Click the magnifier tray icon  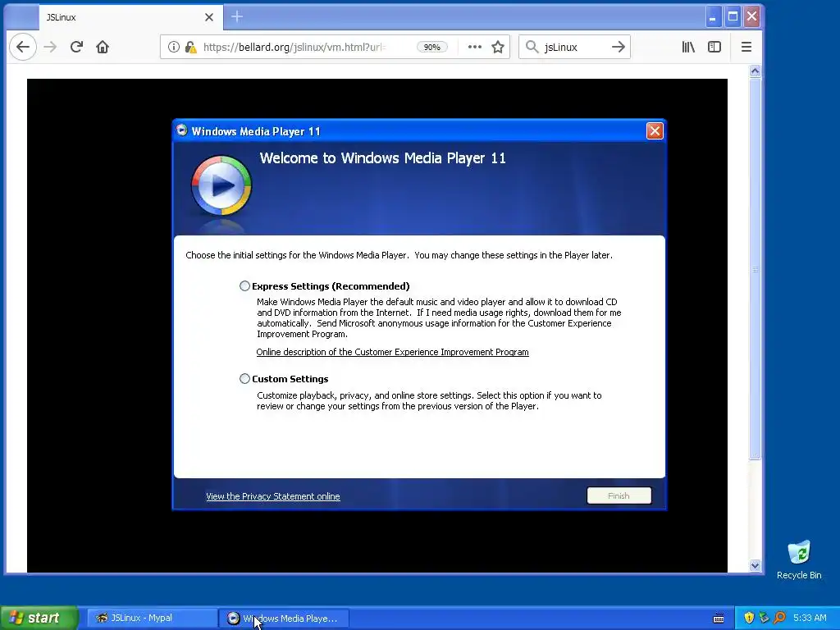pos(779,618)
